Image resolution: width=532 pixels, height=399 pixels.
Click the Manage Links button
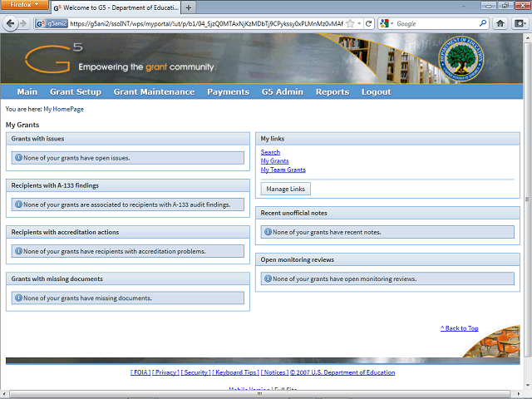[x=285, y=189]
